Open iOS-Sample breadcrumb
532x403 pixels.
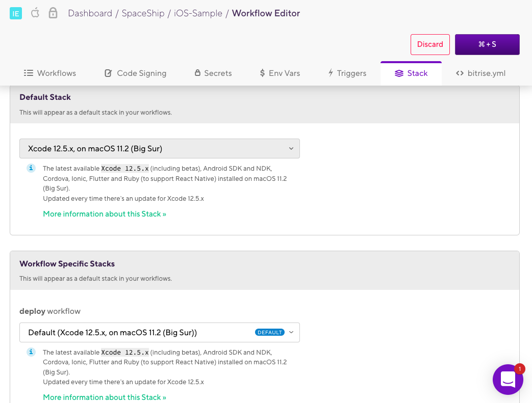198,13
